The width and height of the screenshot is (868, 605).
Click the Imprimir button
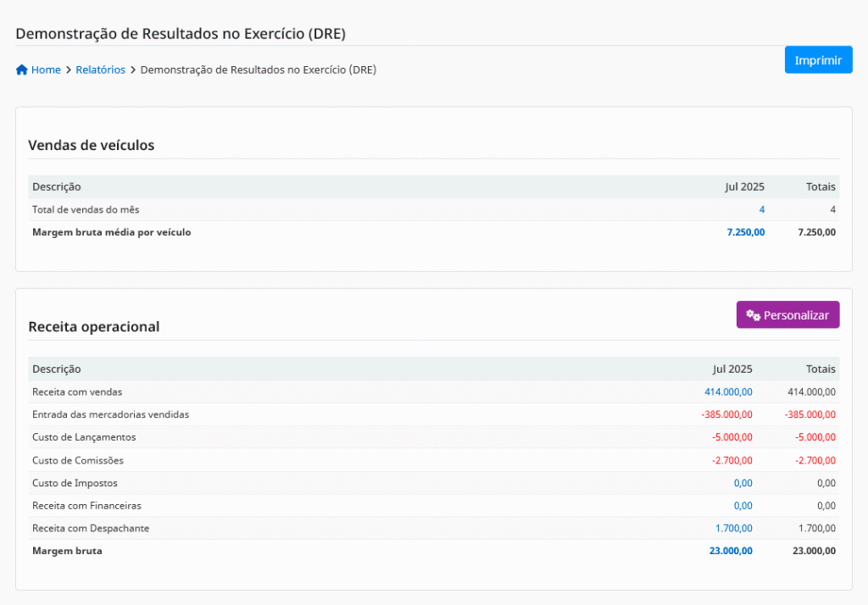818,60
